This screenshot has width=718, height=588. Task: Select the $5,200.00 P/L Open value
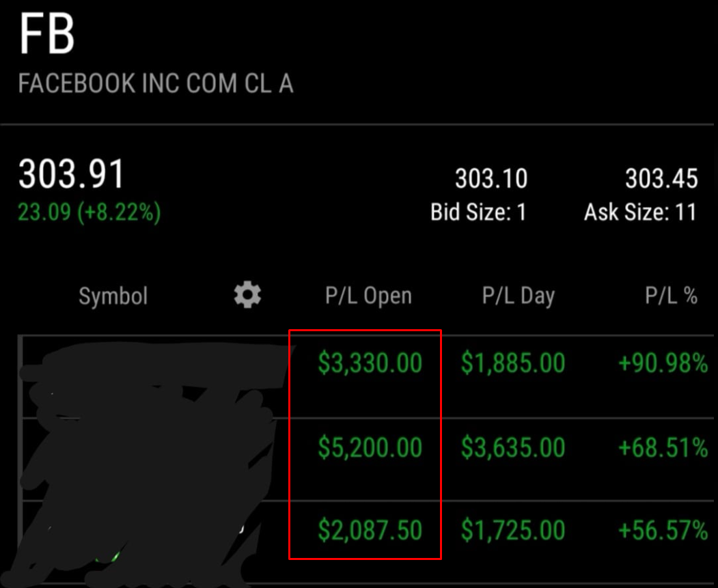point(370,447)
